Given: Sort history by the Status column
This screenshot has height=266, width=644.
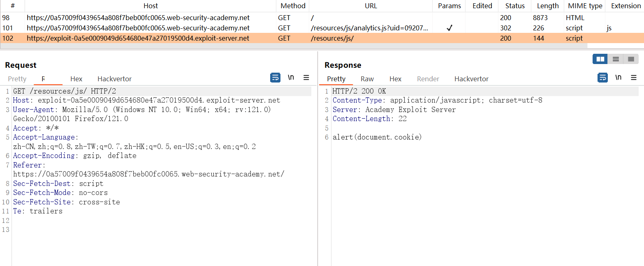Looking at the screenshot, I should point(515,6).
